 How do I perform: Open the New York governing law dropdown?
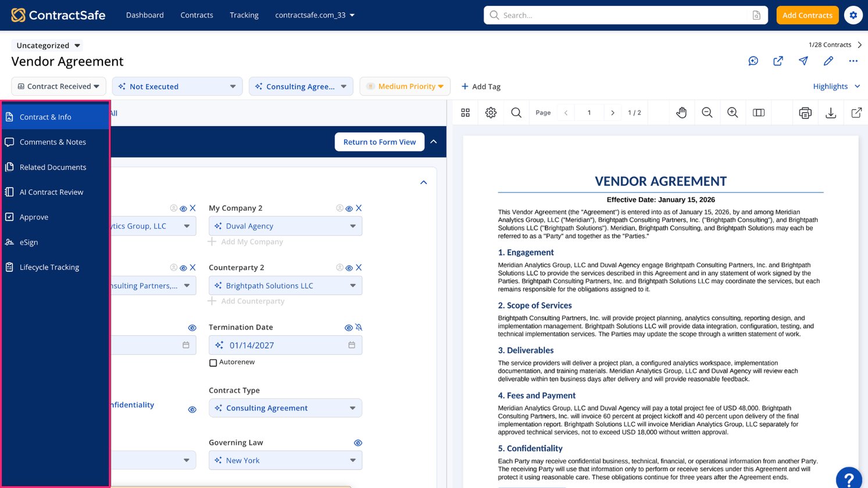coord(285,460)
